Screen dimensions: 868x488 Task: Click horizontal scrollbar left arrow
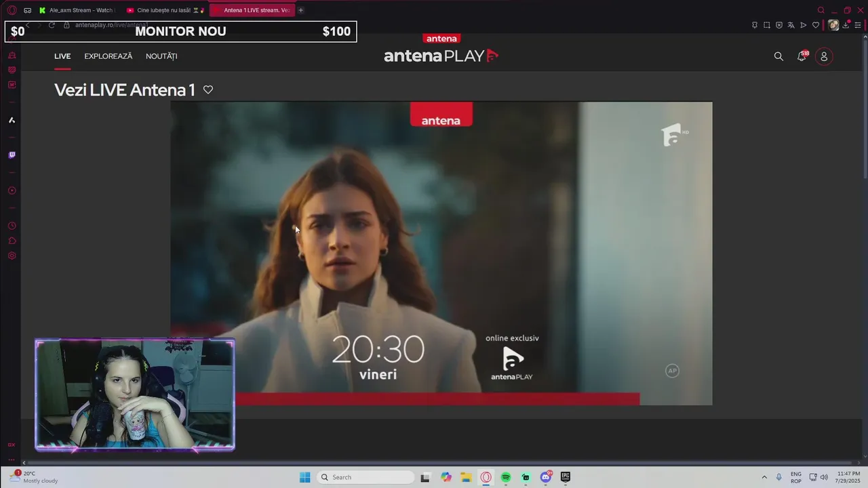pos(24,463)
